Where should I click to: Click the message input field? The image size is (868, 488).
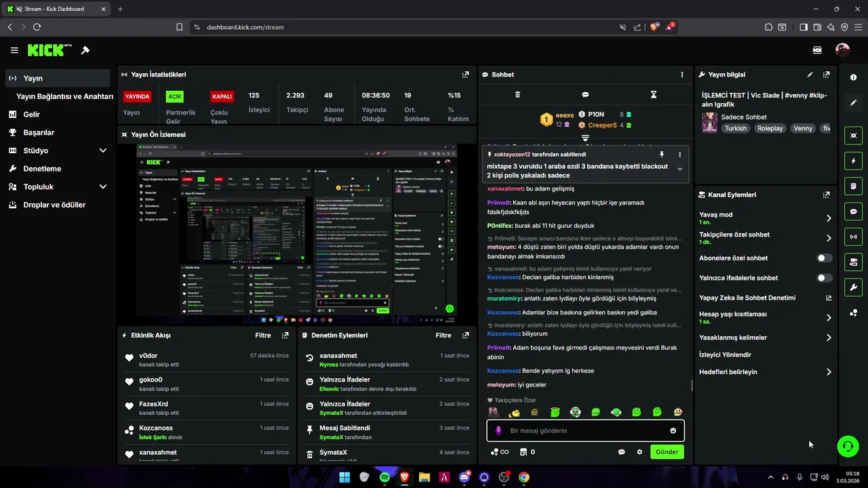pyautogui.click(x=585, y=430)
